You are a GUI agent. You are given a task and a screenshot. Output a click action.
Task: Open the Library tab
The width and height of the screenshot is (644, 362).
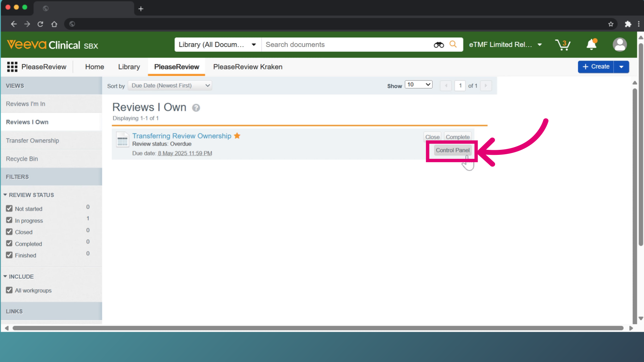point(129,67)
